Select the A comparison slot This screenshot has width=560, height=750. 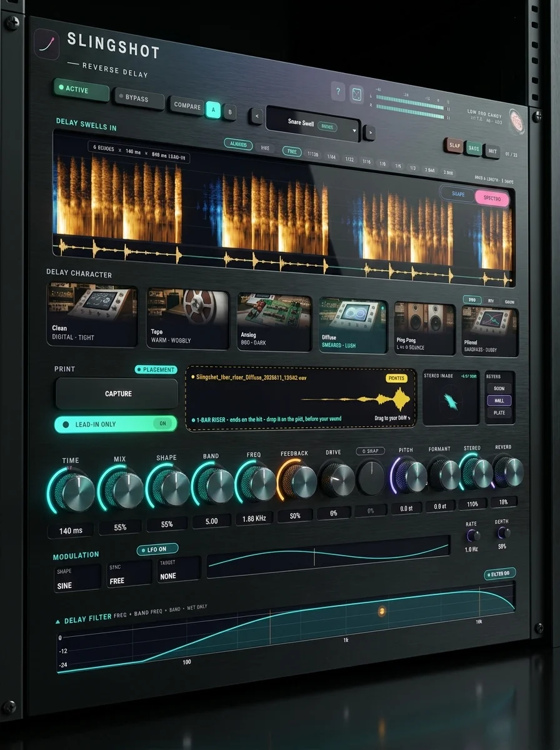tap(212, 109)
